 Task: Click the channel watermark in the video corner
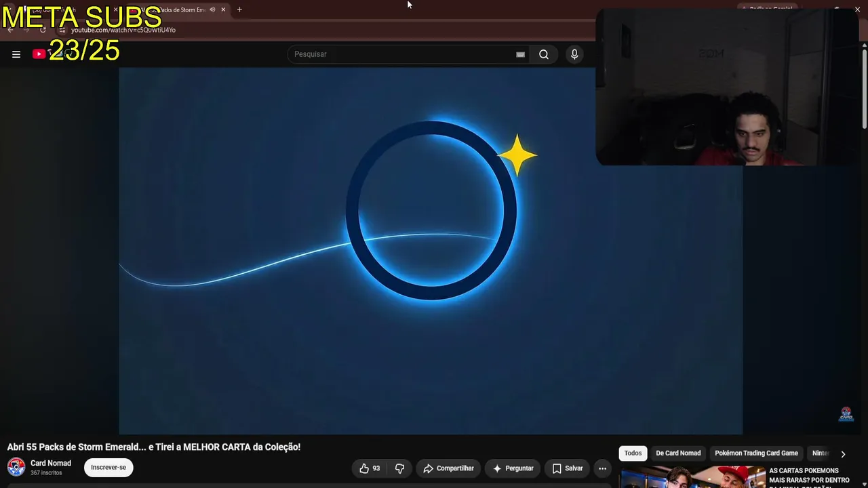[x=846, y=414]
